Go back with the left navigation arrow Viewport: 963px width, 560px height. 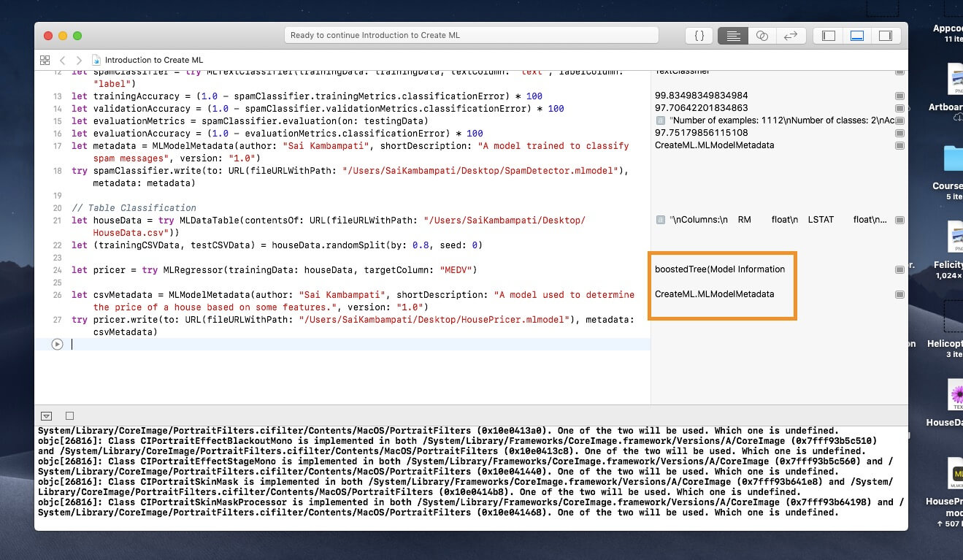(x=63, y=60)
